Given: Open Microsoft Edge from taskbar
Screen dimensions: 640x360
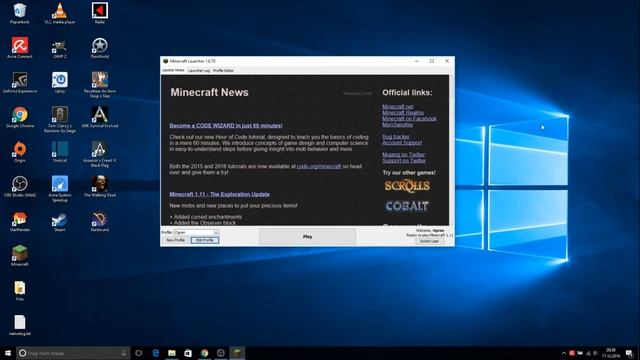Looking at the screenshot, I should (x=156, y=353).
